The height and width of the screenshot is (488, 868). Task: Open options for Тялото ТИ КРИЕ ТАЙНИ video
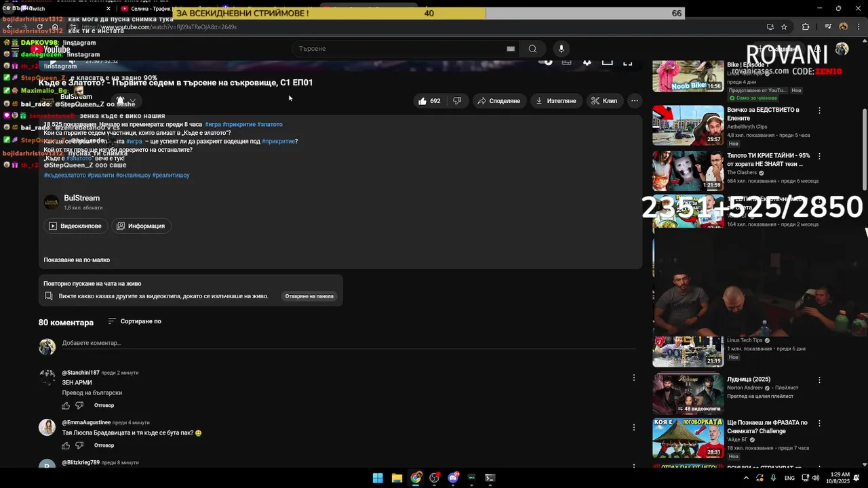pos(819,157)
